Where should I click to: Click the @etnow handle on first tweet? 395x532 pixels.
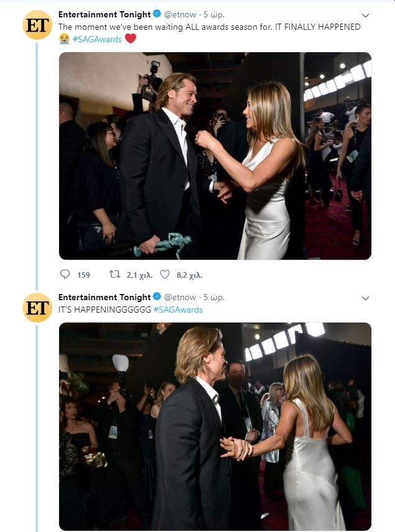pyautogui.click(x=180, y=14)
